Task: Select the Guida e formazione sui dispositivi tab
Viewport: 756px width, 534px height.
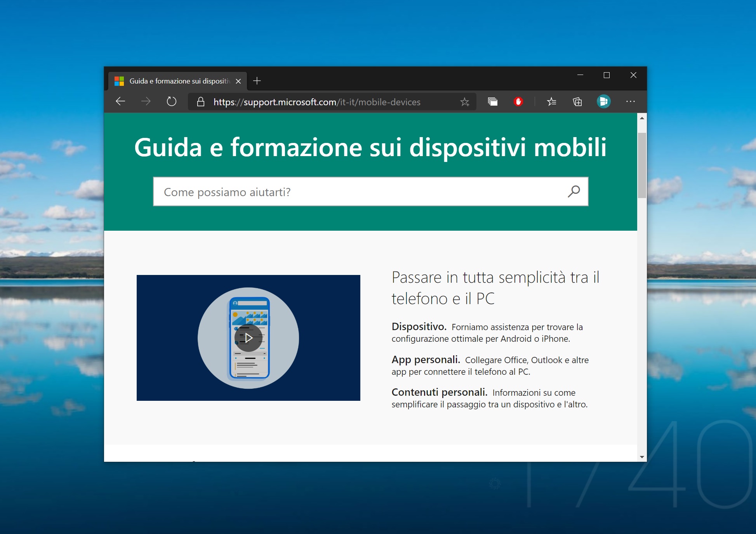Action: point(177,81)
